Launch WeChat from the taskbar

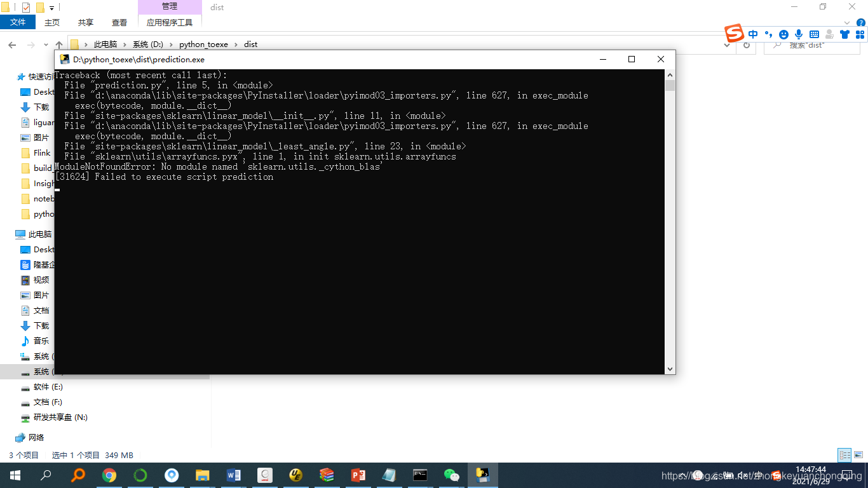click(x=452, y=475)
